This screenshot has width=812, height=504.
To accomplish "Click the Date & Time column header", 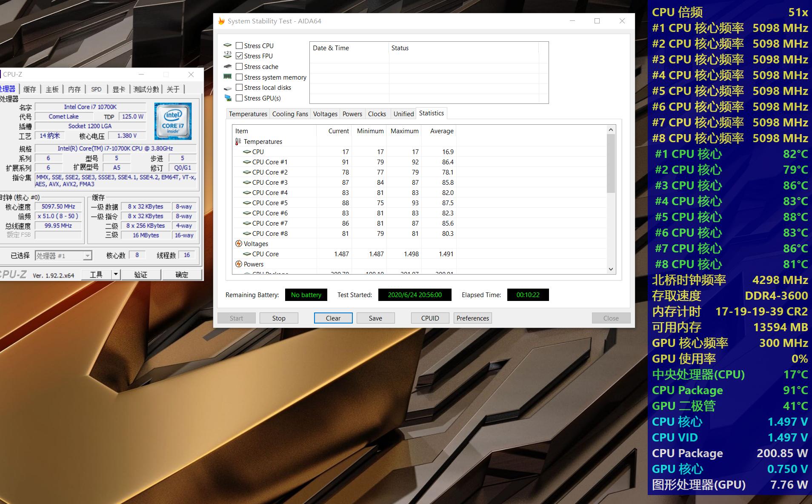I will (x=349, y=48).
